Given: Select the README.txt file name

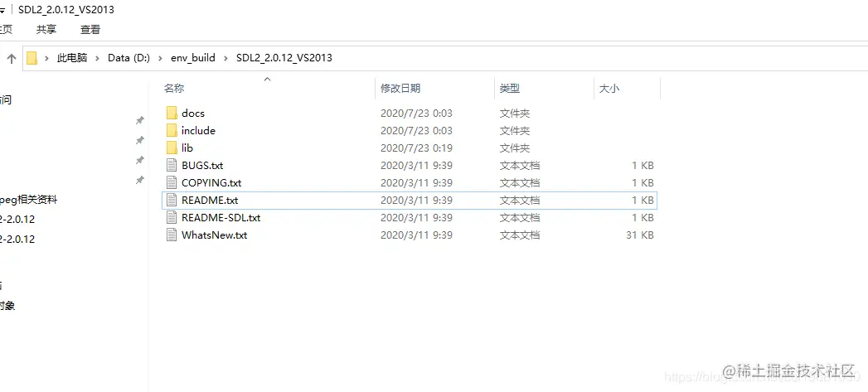Looking at the screenshot, I should coord(210,200).
